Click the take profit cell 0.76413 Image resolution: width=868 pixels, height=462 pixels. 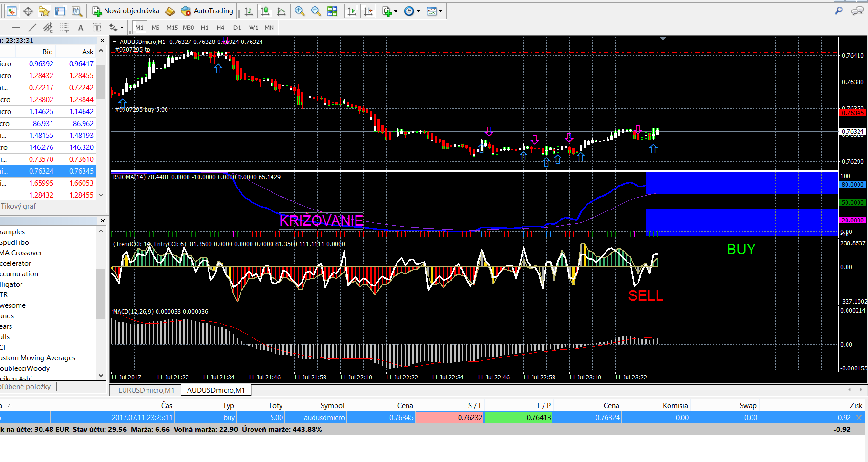518,417
